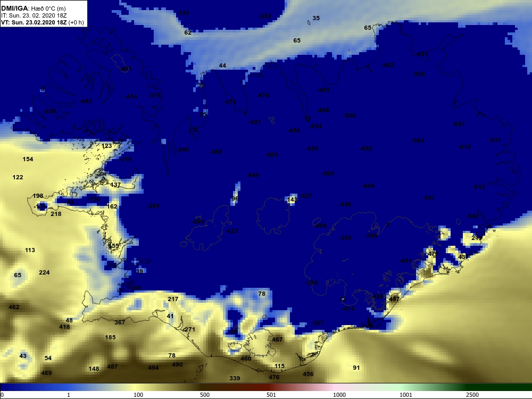Screen dimensions: 532x399
Task: Click the map value '96' in the central highlands
Action: click(235, 198)
